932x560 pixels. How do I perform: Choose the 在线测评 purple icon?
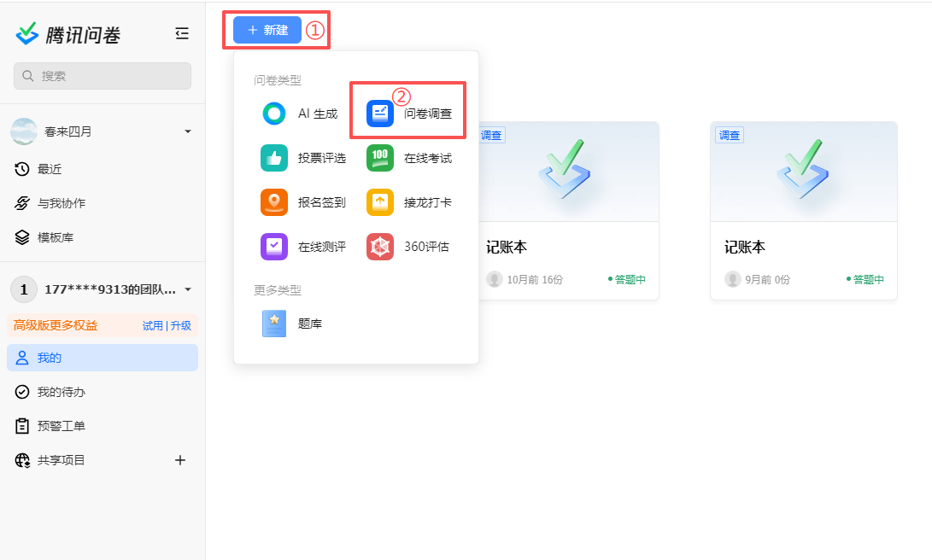[x=274, y=247]
